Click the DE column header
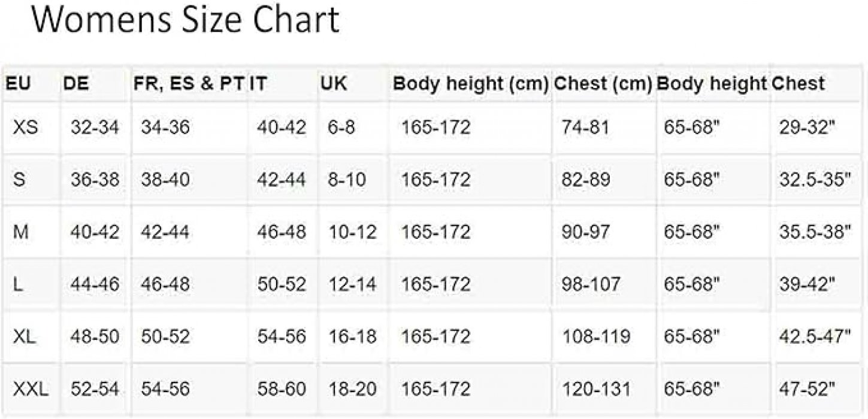This screenshot has width=868, height=419. [x=75, y=83]
